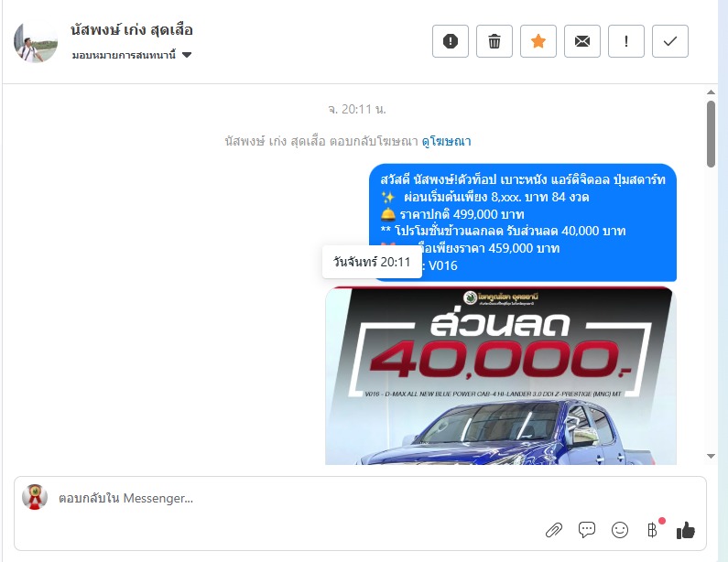Image resolution: width=728 pixels, height=562 pixels.
Task: Open payment request baht icon
Action: [x=652, y=530]
